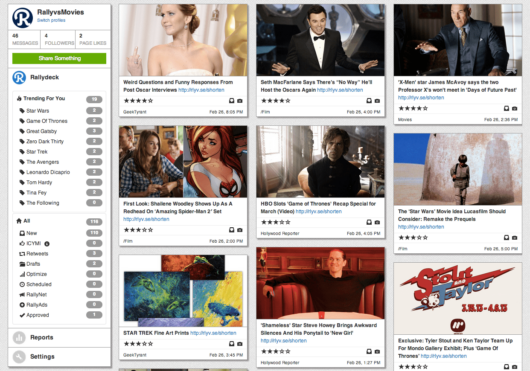
Task: Click camera icon on Seth MacFarlane card
Action: click(x=377, y=101)
